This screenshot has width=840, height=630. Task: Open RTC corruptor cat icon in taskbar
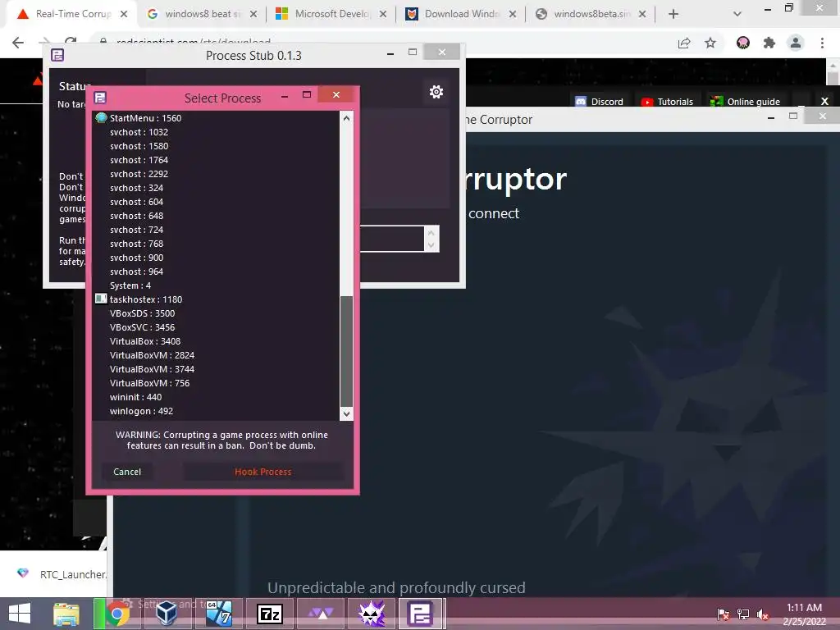[372, 614]
